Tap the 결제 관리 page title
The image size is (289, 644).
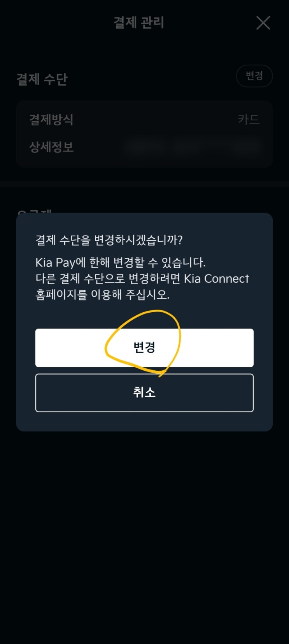point(139,23)
